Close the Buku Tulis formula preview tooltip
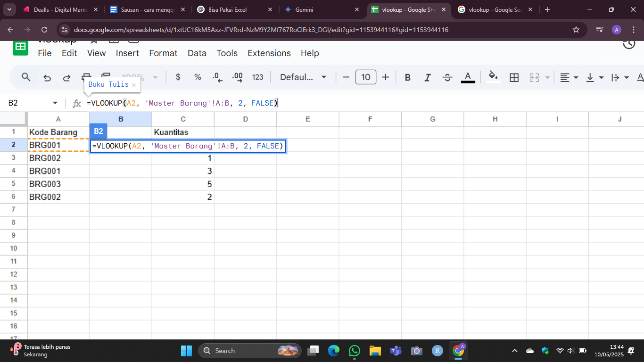 tap(133, 85)
